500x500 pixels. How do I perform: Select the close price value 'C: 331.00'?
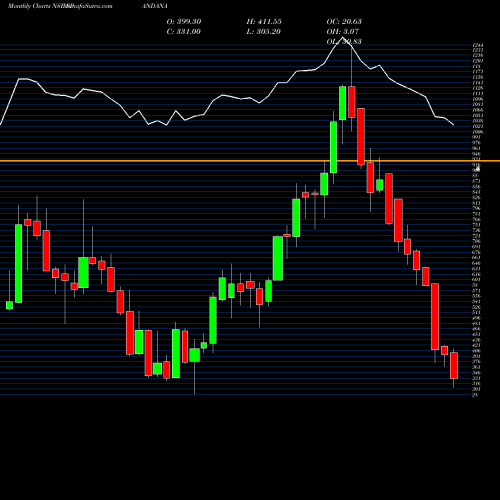(183, 31)
